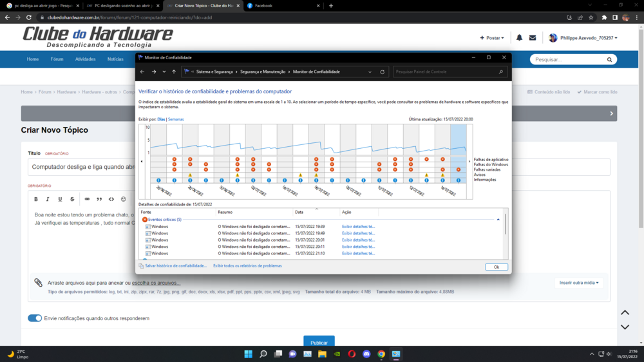The width and height of the screenshot is (644, 362).
Task: Click the Bold formatting icon in editor
Action: click(36, 199)
